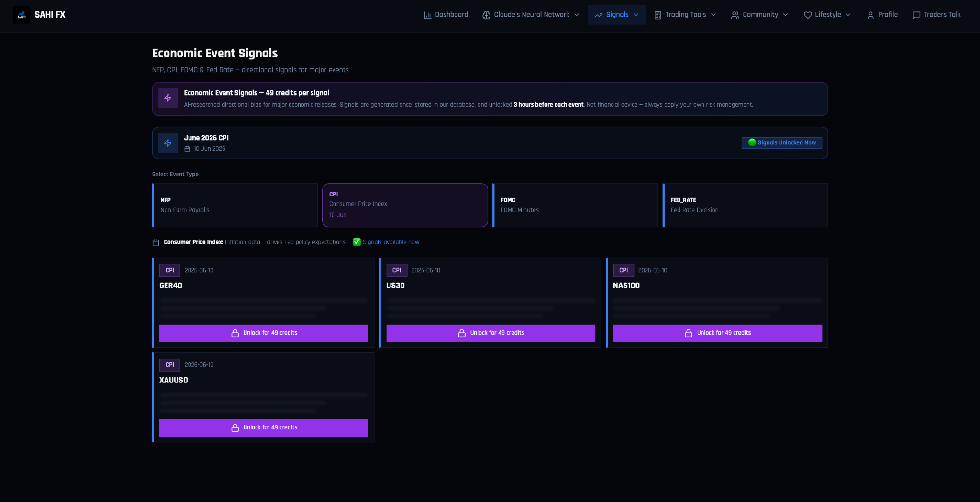This screenshot has height=502, width=980.
Task: Click the Trading Tools calculator icon
Action: point(658,15)
